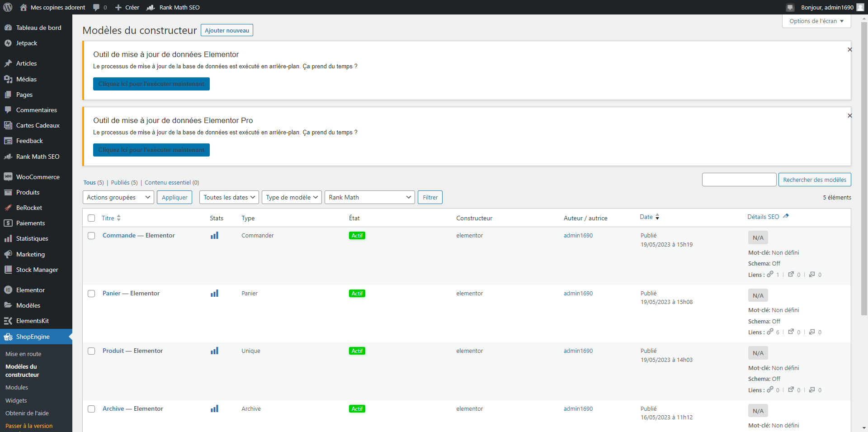The width and height of the screenshot is (868, 432).
Task: Click Passer à la version upgrade link
Action: (x=29, y=426)
